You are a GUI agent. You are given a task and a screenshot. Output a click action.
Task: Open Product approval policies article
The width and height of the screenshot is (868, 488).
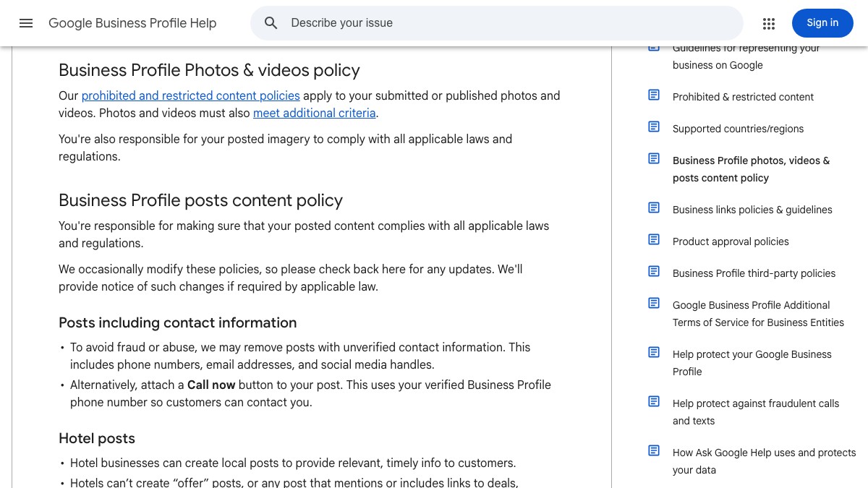click(731, 241)
